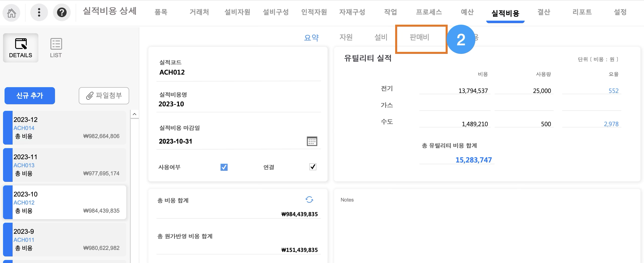Toggle the 연결 checkbox
The height and width of the screenshot is (263, 644).
(x=313, y=167)
